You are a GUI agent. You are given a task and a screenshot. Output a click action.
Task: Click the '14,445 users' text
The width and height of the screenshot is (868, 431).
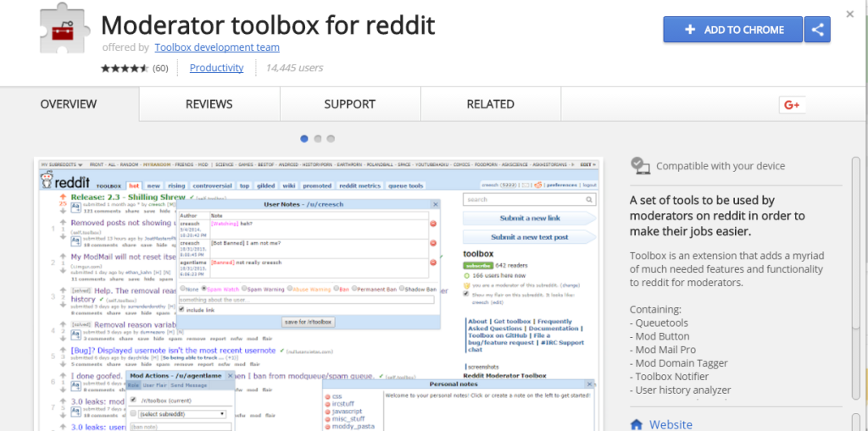coord(294,68)
